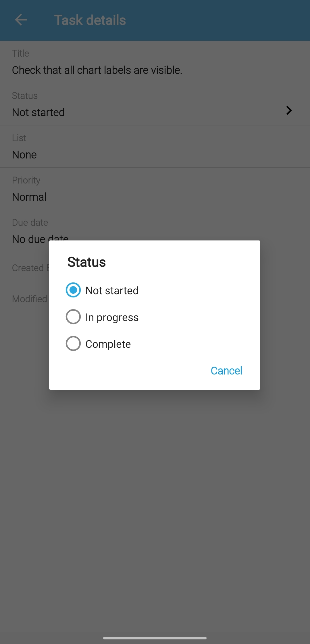Select the Complete radio button
The height and width of the screenshot is (644, 310).
tap(73, 343)
